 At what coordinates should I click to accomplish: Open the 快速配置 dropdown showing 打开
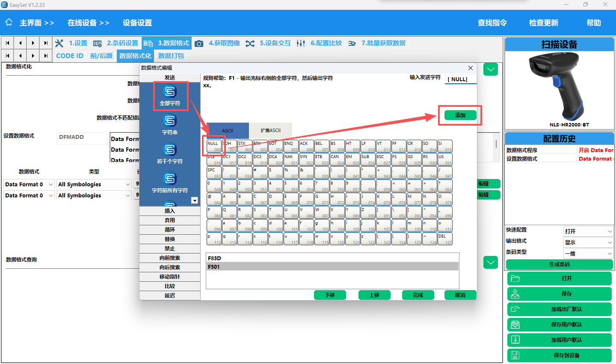pyautogui.click(x=588, y=231)
